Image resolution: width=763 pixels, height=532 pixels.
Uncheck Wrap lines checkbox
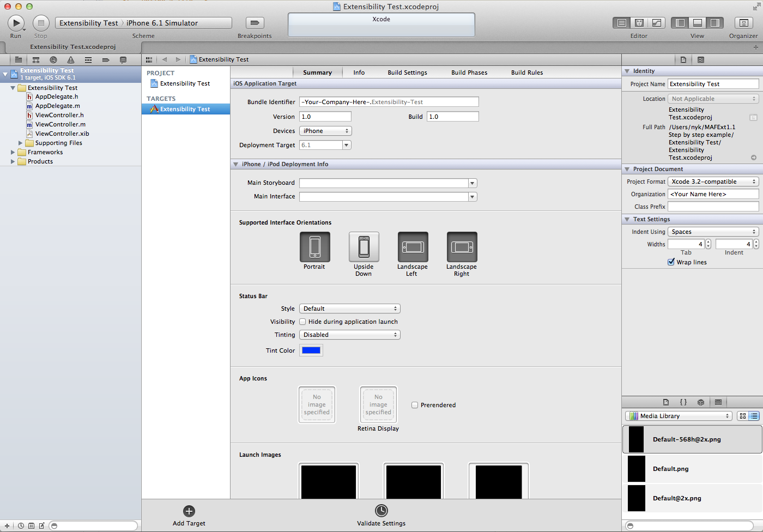click(x=671, y=262)
